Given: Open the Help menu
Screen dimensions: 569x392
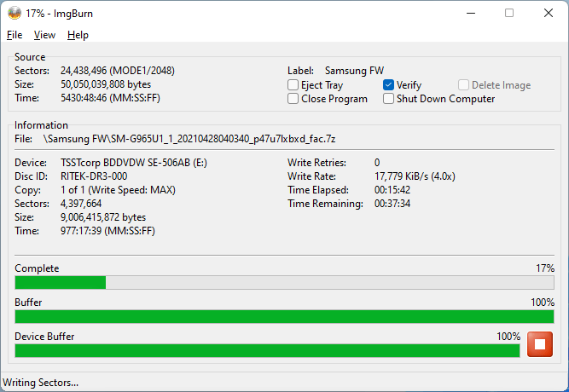Looking at the screenshot, I should point(78,35).
